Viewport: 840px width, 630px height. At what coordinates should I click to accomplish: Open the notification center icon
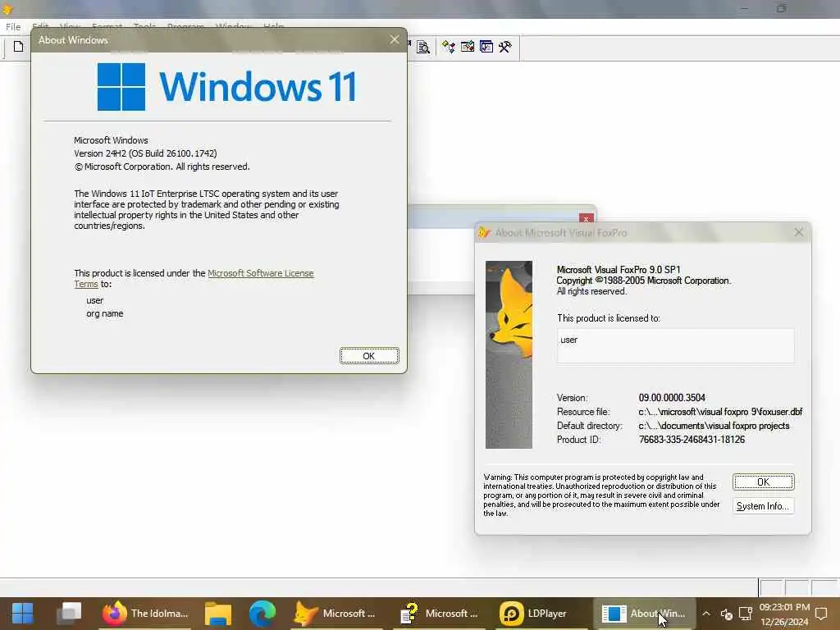[821, 614]
